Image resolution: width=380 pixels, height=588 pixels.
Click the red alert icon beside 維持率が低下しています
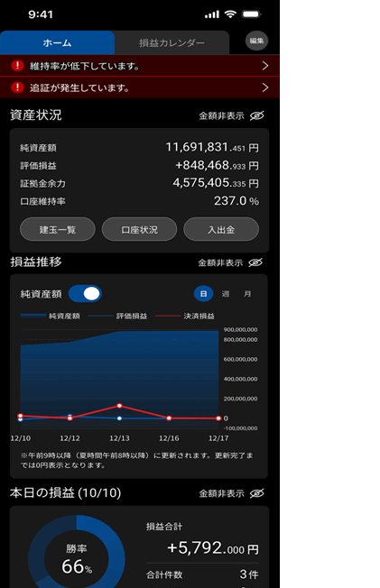point(17,66)
